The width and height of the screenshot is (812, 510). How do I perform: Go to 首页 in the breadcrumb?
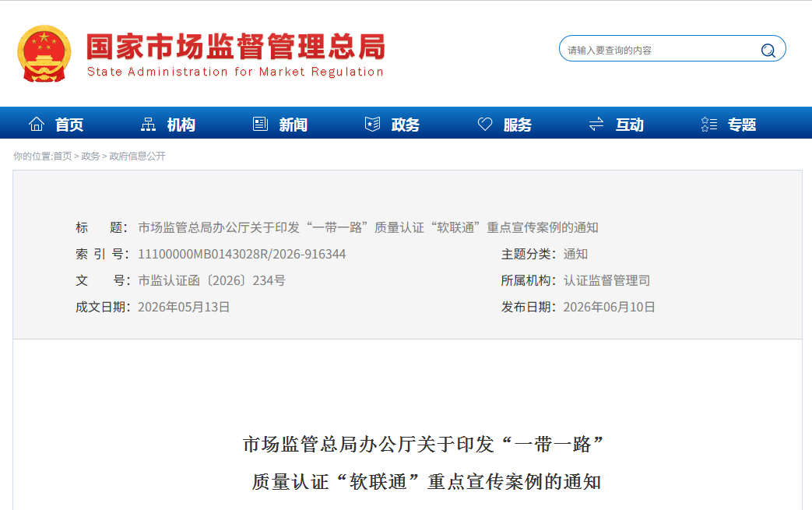point(62,157)
